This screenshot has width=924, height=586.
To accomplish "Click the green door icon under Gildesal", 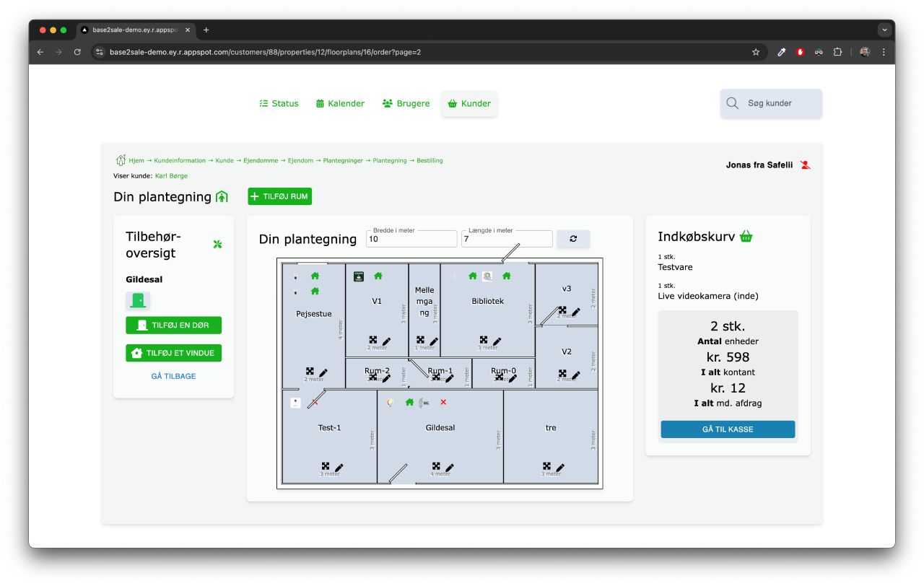I will (x=138, y=300).
